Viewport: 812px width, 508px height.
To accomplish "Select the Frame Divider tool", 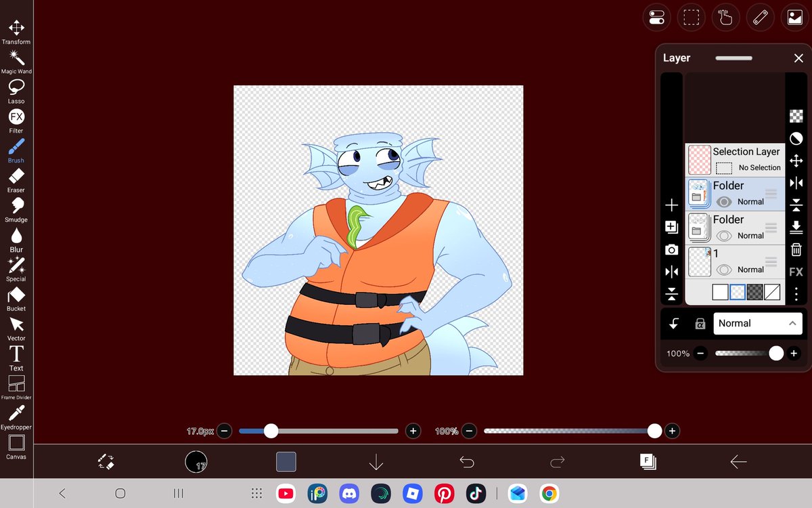I will [x=16, y=387].
